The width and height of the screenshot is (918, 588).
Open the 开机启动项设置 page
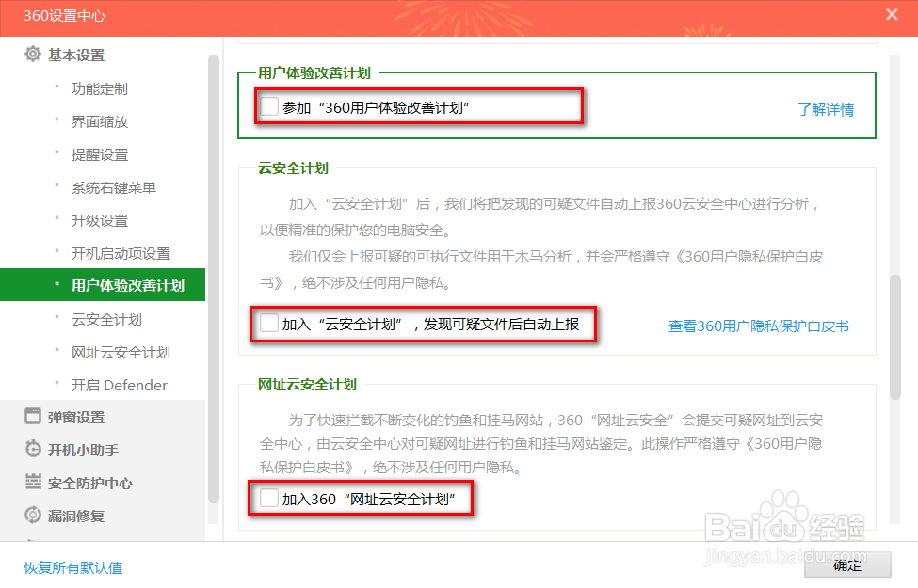[121, 253]
